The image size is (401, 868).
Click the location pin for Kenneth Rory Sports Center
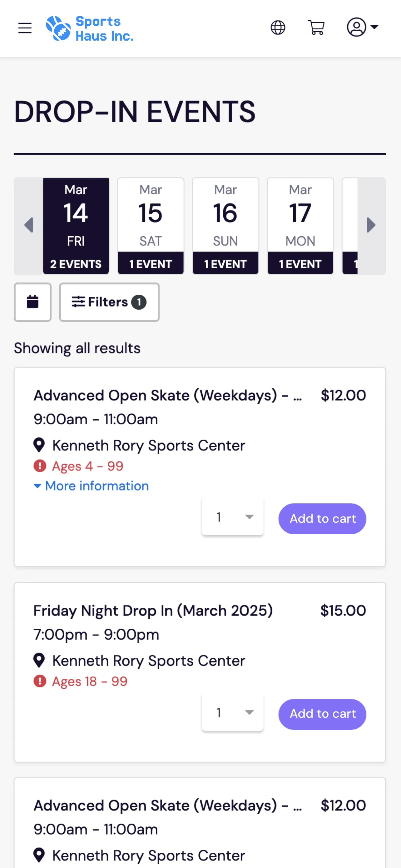click(39, 445)
